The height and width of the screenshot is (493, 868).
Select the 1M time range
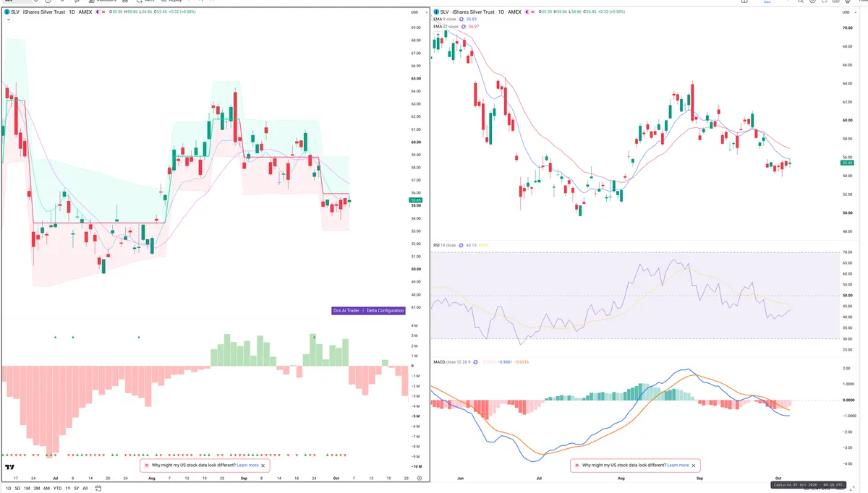click(27, 489)
